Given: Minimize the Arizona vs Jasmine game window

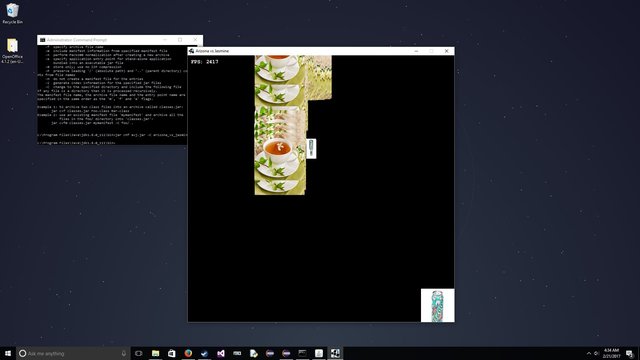Looking at the screenshot, I should 416,51.
